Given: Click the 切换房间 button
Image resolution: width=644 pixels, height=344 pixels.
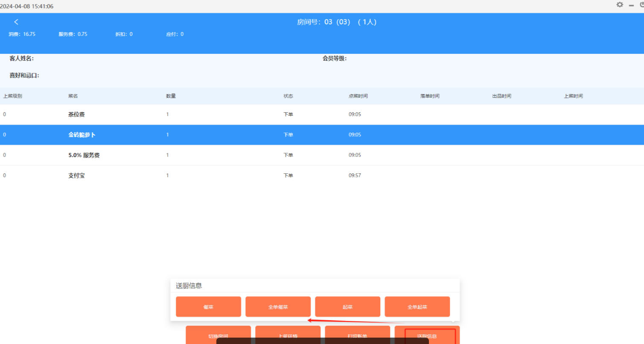Looking at the screenshot, I should tap(218, 332).
